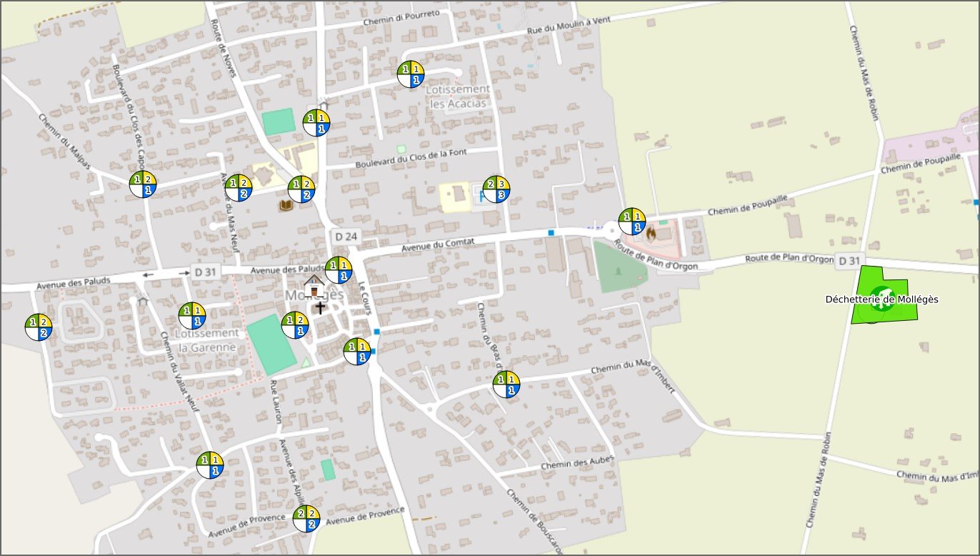
Task: Click the church cross icon
Action: 320,308
